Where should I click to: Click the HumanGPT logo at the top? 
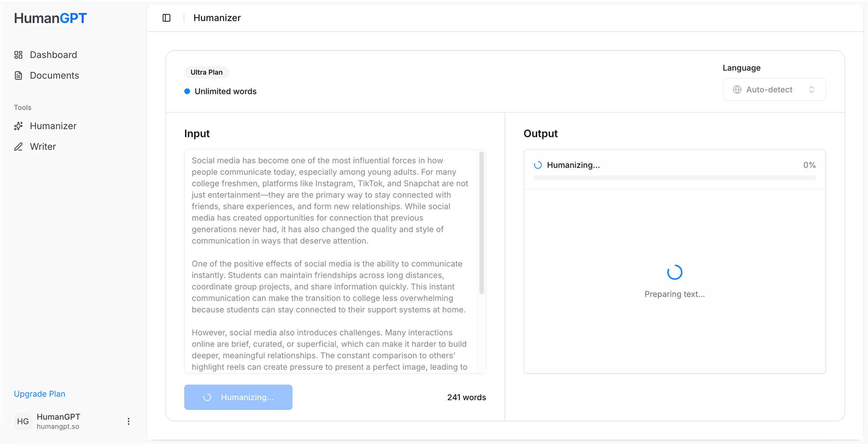point(50,18)
